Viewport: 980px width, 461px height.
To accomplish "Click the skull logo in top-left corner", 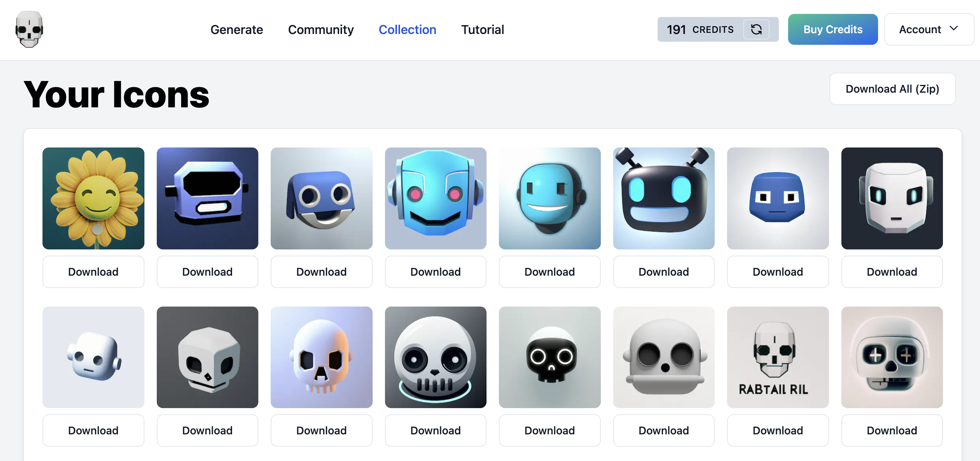I will [29, 29].
